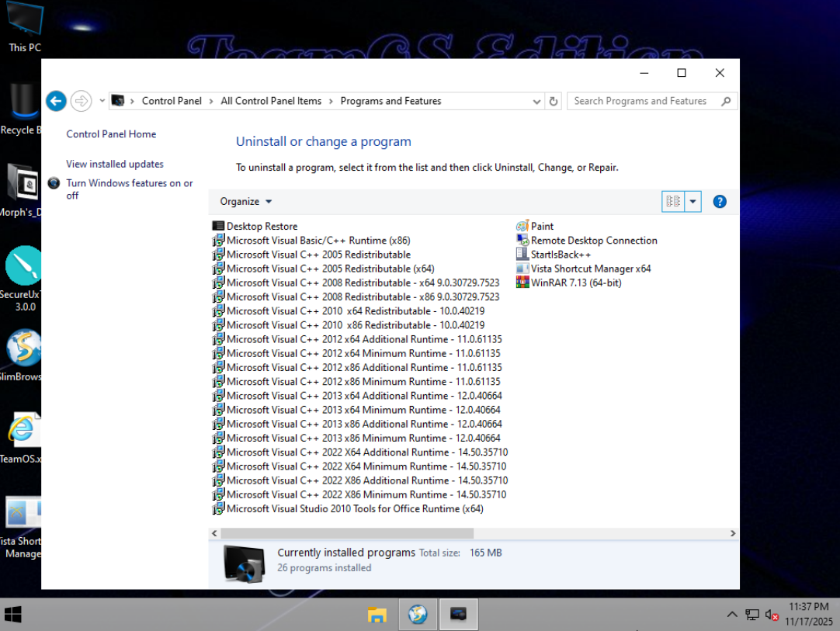Click the scrollbar left arrow
Screen dimensions: 840x631
pyautogui.click(x=215, y=533)
